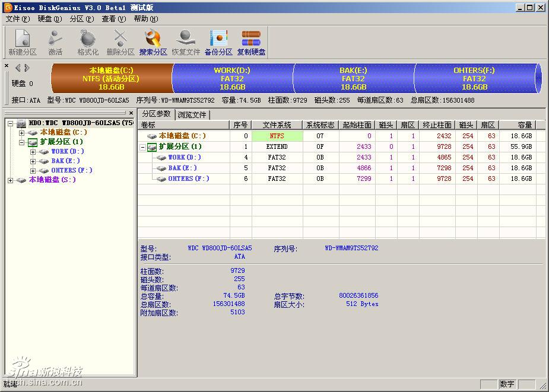
Task: Switch to the 浏览文件 tab
Action: [x=191, y=115]
